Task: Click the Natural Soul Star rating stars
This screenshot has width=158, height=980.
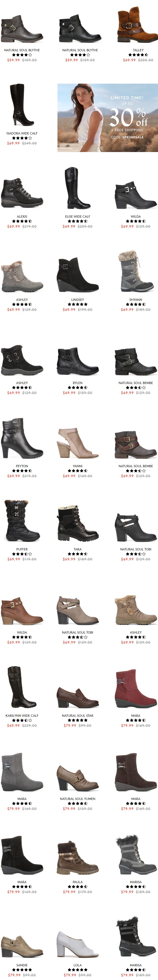Action: [78, 720]
